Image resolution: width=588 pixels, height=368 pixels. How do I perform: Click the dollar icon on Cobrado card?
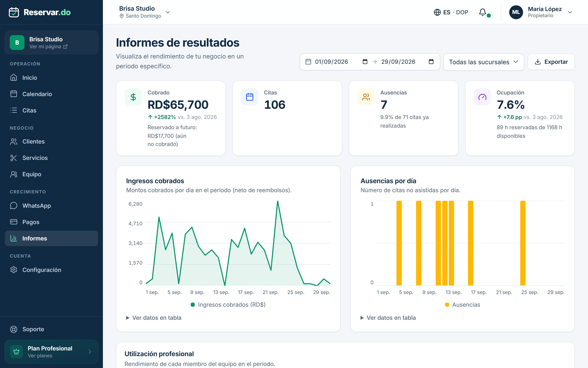click(x=133, y=97)
